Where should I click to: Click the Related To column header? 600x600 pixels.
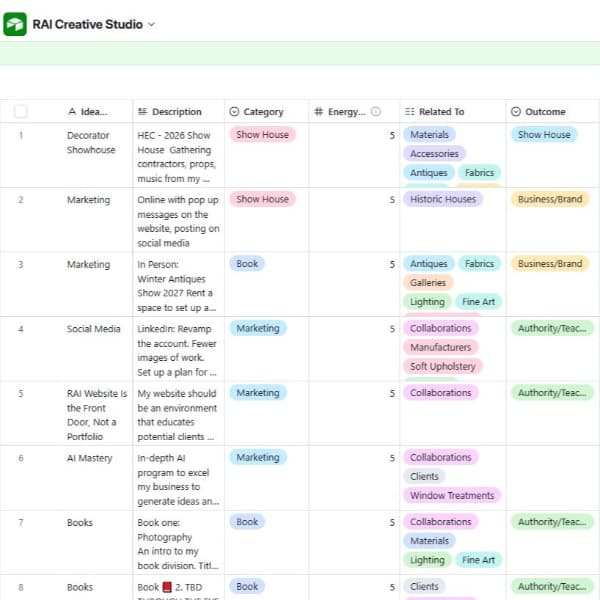pos(453,112)
